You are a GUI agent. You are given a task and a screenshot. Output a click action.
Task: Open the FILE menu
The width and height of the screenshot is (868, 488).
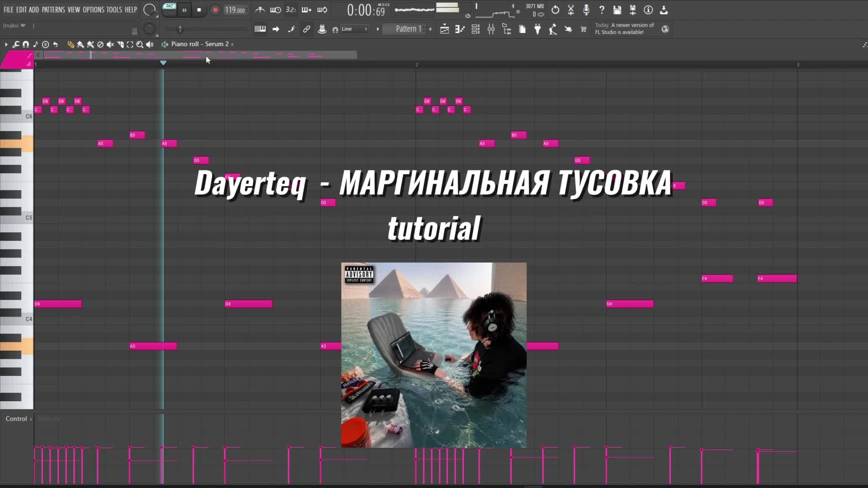(x=9, y=9)
